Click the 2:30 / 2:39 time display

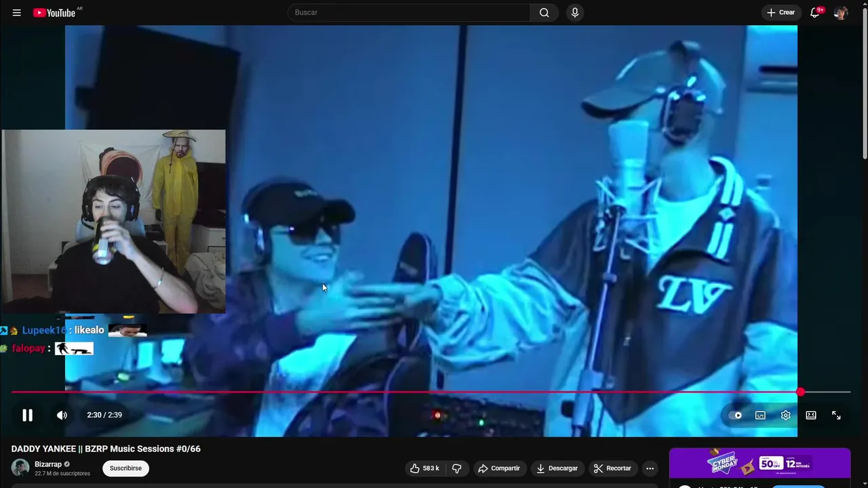point(104,415)
